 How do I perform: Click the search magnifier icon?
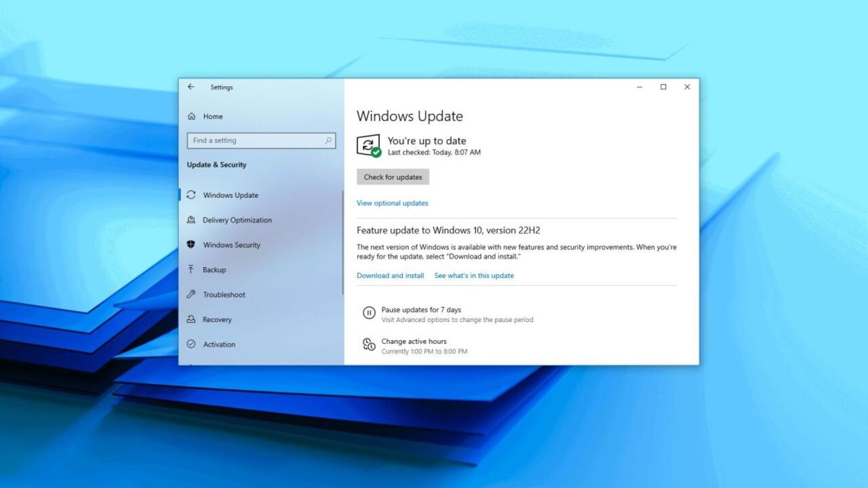328,140
